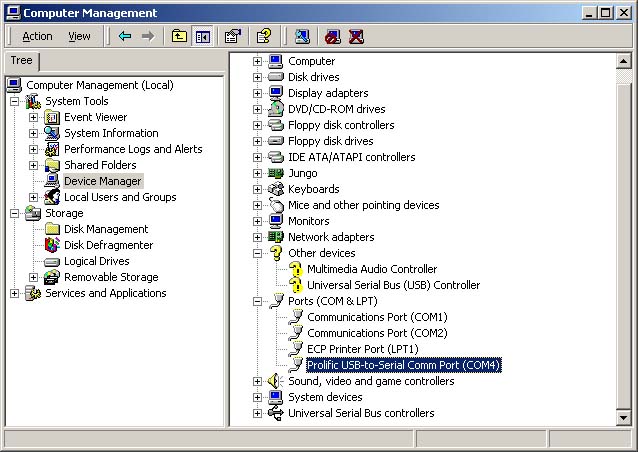Click Sound, video and game controllers icon
Image resolution: width=638 pixels, height=452 pixels.
[x=276, y=381]
